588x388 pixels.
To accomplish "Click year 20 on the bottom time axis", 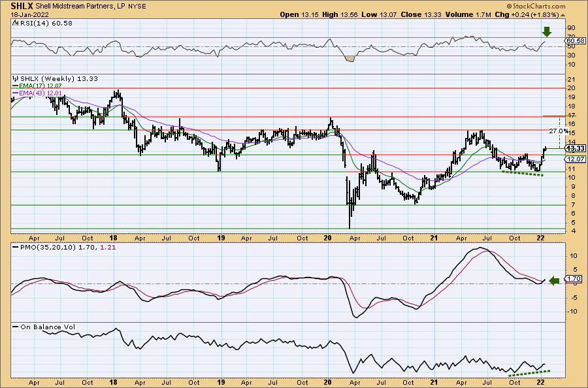I will point(328,382).
